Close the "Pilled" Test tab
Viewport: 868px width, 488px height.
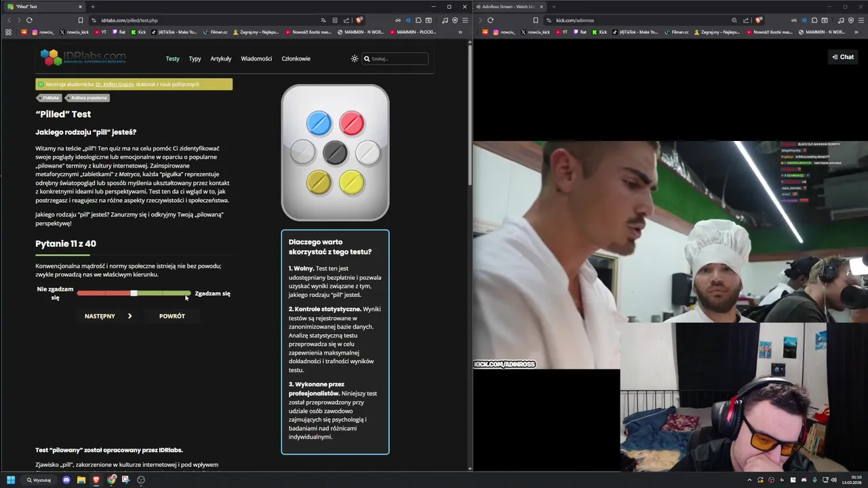coord(80,7)
